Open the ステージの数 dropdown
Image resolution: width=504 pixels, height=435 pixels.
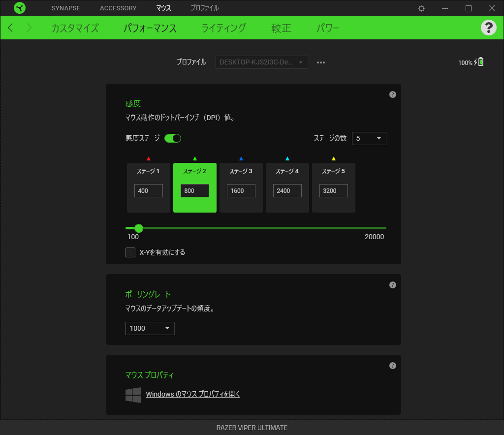pyautogui.click(x=369, y=138)
